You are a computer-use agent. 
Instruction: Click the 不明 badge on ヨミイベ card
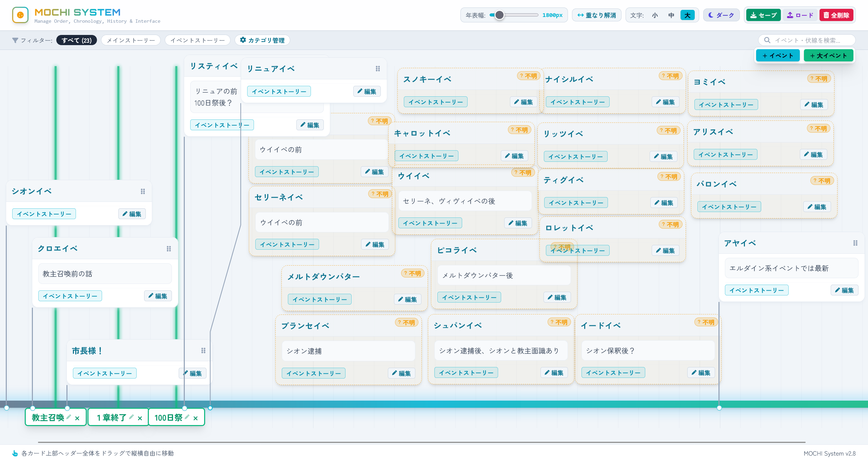818,78
